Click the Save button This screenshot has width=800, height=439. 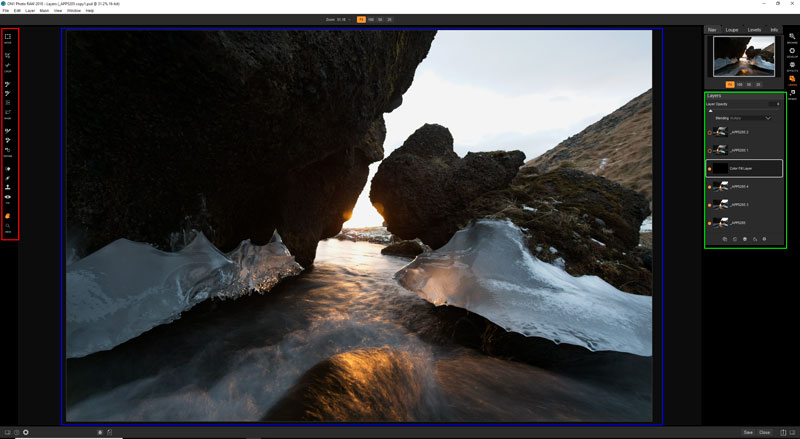(748, 432)
